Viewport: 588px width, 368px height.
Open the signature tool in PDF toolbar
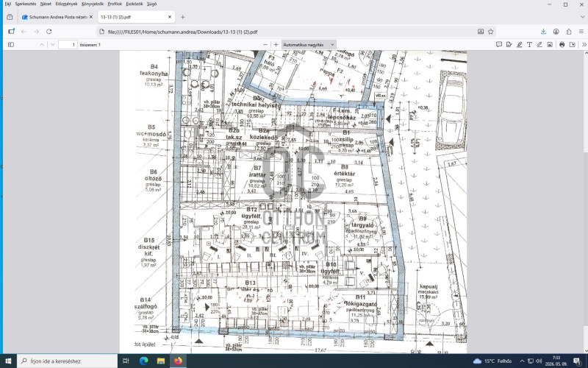click(509, 45)
